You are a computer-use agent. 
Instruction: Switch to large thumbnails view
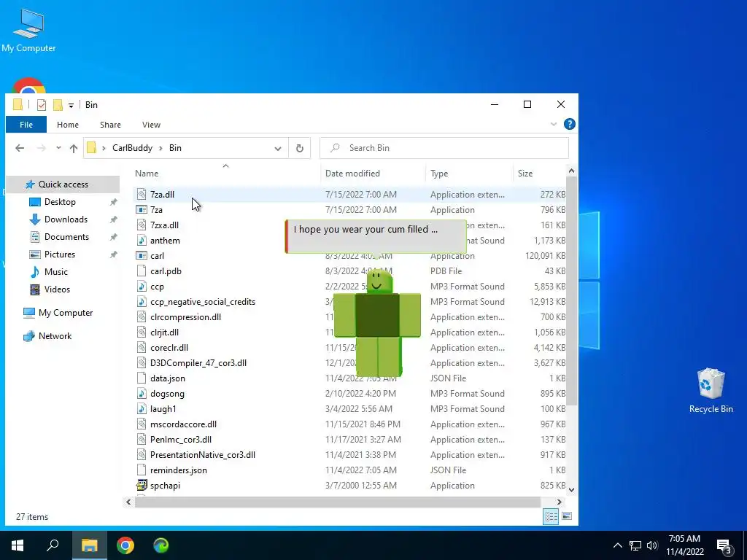tap(567, 516)
